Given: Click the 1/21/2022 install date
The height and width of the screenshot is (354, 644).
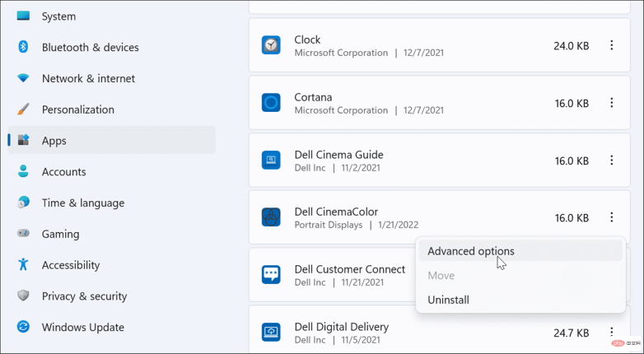Looking at the screenshot, I should click(x=399, y=225).
